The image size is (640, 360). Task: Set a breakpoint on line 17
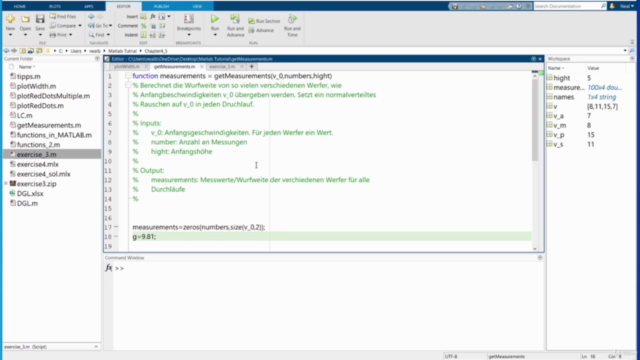[x=116, y=227]
